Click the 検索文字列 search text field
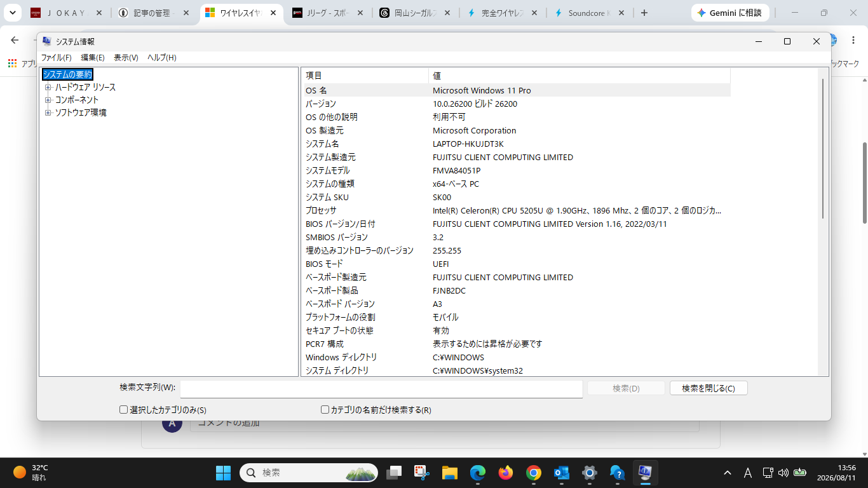The height and width of the screenshot is (488, 868). click(x=381, y=388)
